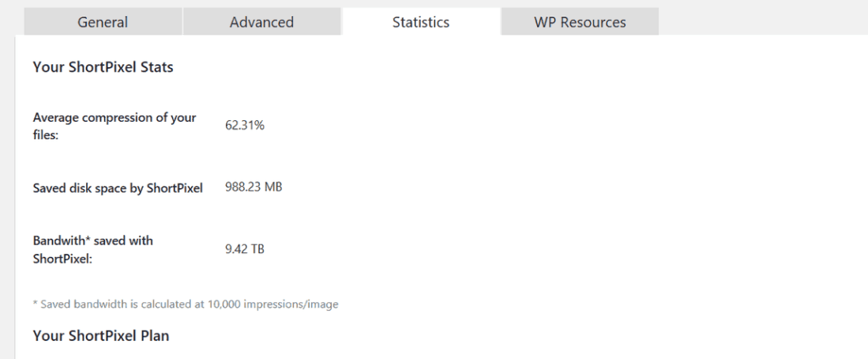Click the MB unit beside 988.23
868x359 pixels.
[x=272, y=187]
